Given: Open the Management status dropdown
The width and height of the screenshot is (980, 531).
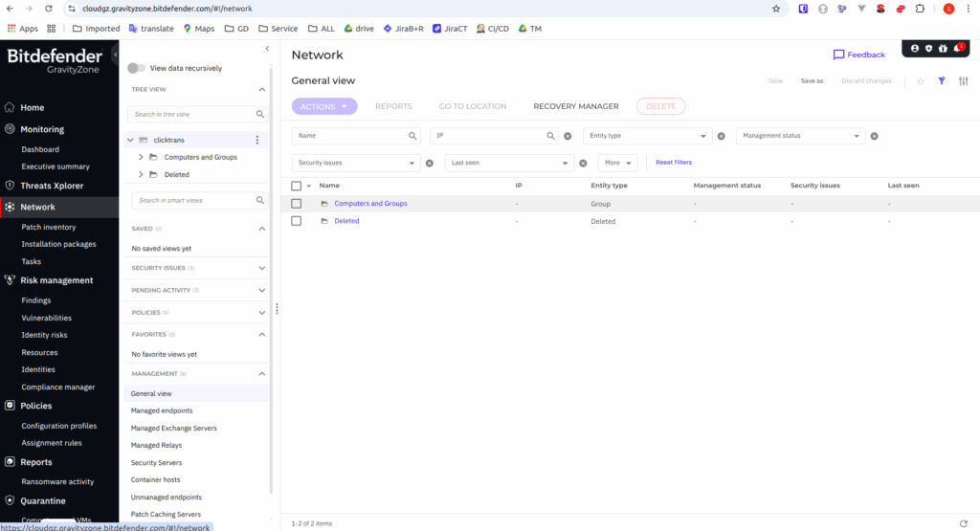Looking at the screenshot, I should click(x=801, y=136).
